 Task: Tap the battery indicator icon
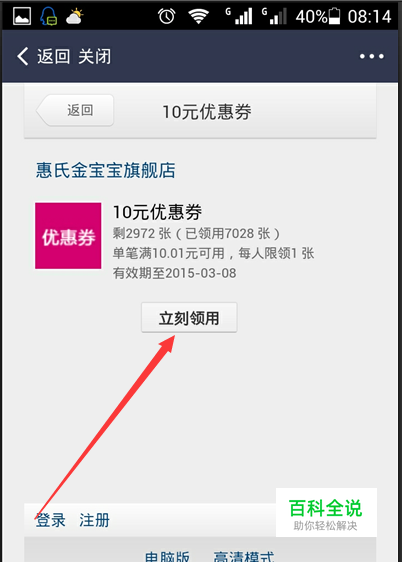[x=334, y=16]
